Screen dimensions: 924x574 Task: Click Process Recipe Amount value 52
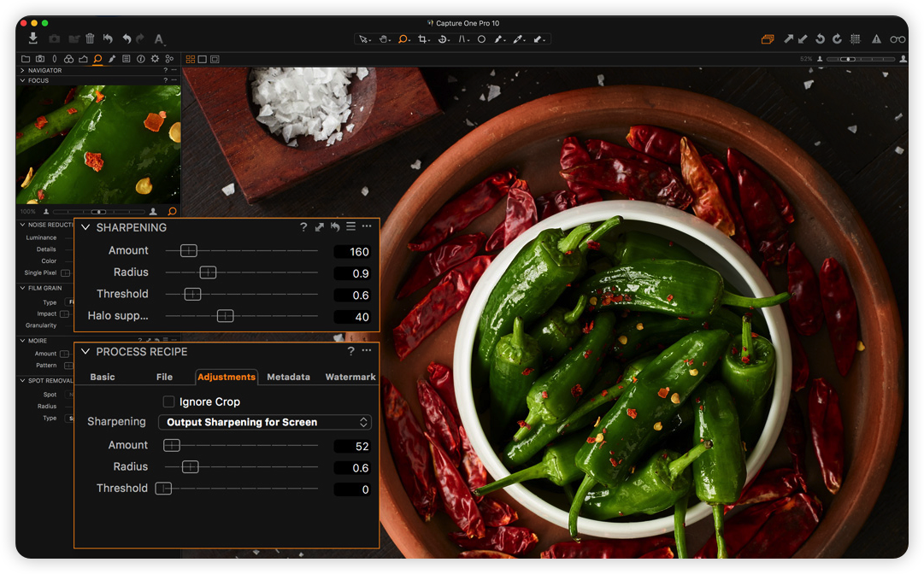click(x=352, y=446)
